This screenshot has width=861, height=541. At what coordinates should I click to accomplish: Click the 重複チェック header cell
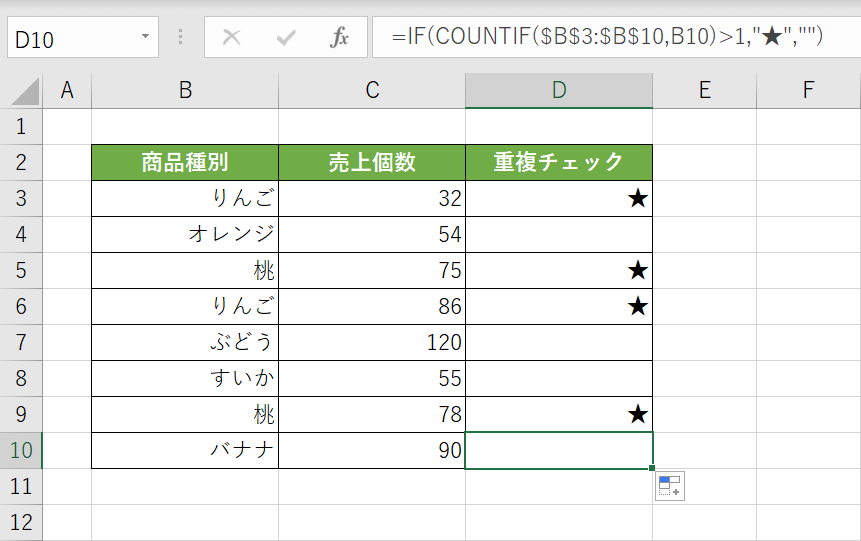tap(559, 163)
